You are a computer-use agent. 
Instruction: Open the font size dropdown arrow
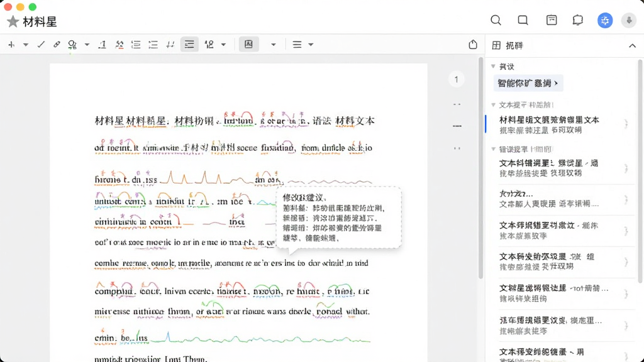[x=223, y=45]
